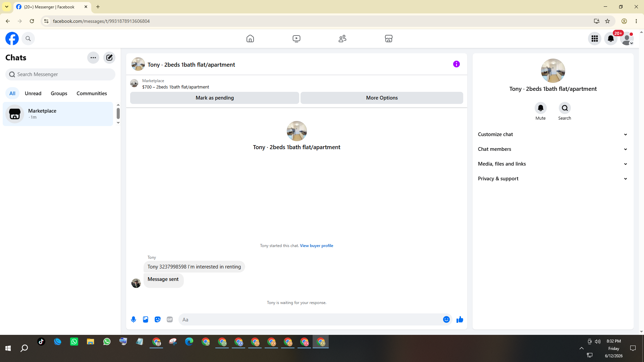Screen dimensions: 644x362
Task: Open Chrome profile icon
Action: click(624, 21)
